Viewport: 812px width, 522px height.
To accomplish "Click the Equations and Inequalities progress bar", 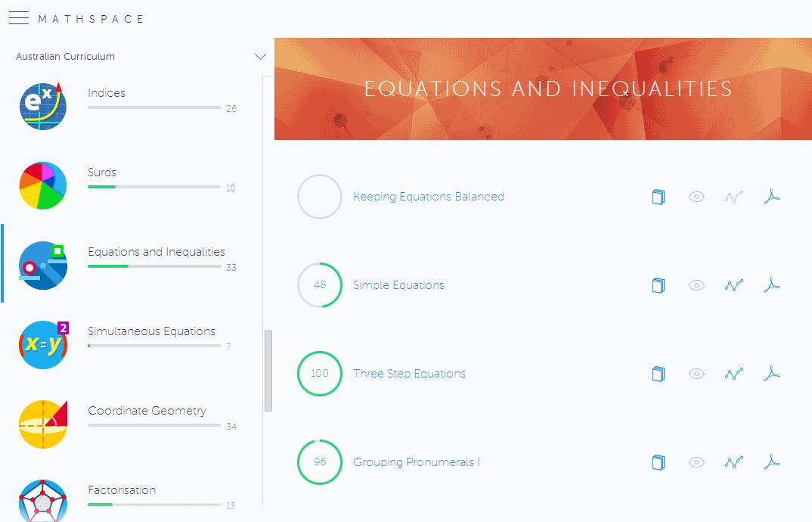I will coord(154,266).
